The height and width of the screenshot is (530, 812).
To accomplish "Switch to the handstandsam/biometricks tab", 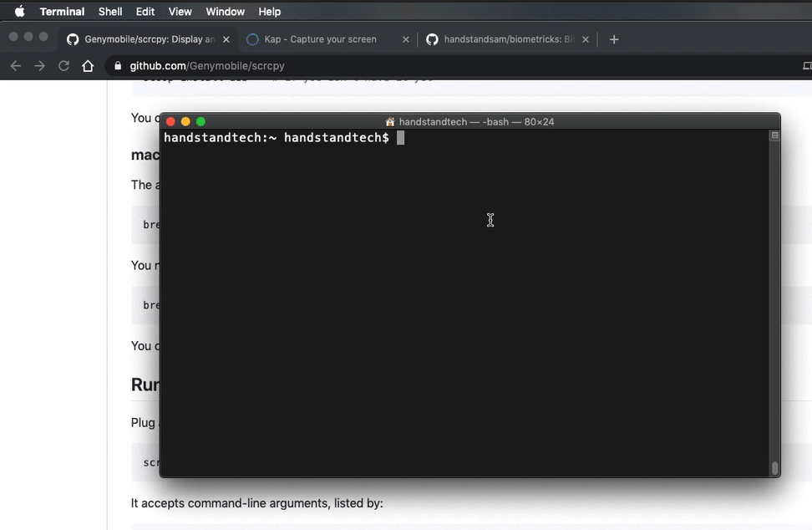I will [501, 38].
